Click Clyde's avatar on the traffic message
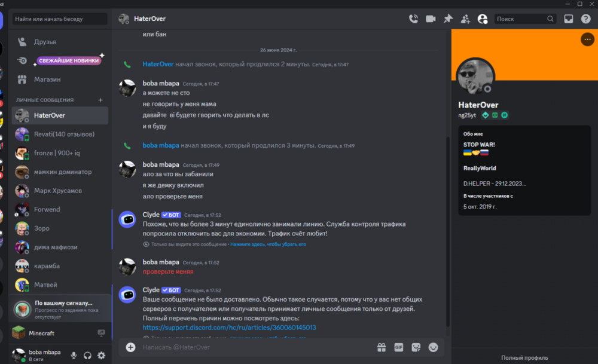 127,219
